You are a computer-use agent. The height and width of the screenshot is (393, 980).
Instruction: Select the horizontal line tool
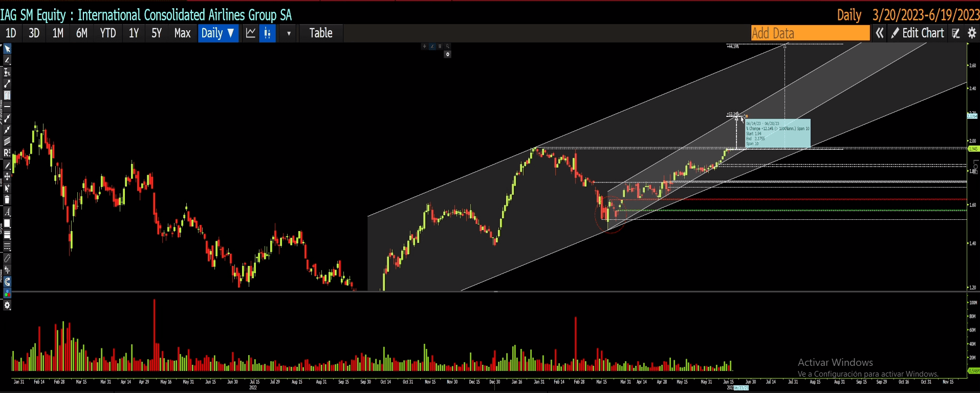(7, 106)
